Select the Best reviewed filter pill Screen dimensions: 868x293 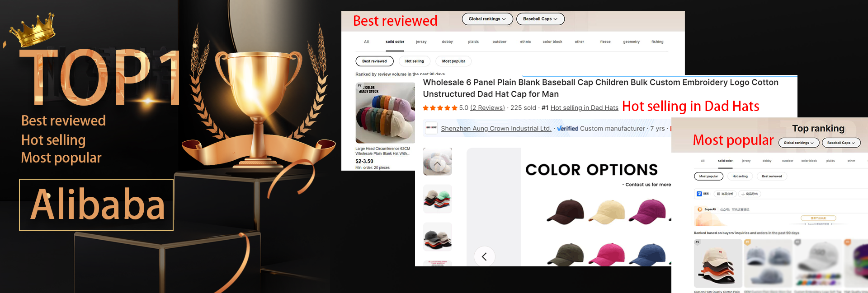click(374, 61)
